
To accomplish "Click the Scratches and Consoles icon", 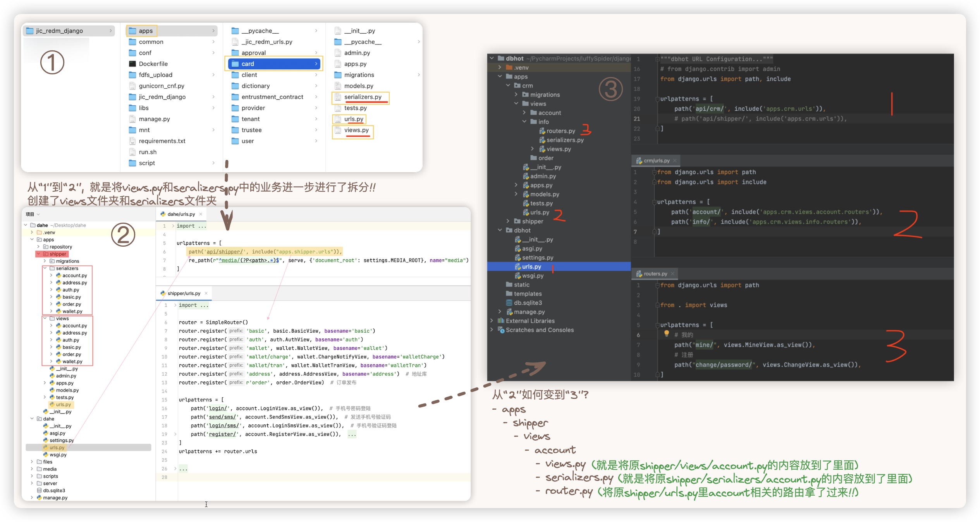I will point(501,330).
